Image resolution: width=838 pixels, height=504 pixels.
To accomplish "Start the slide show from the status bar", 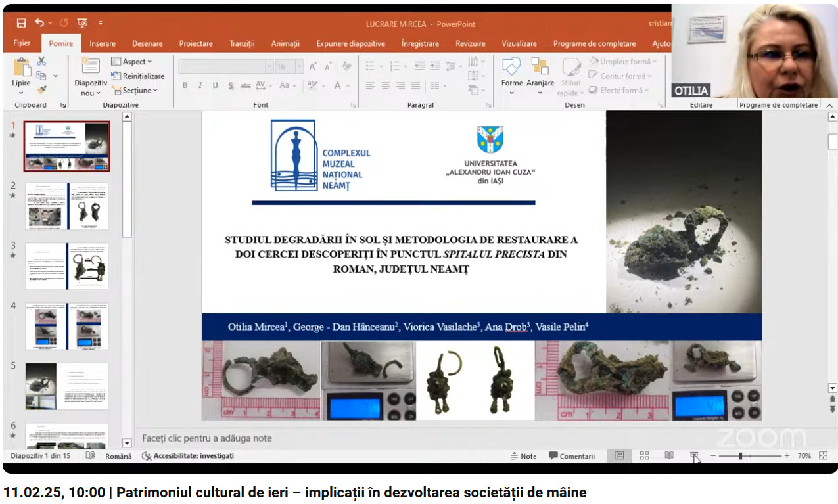I will [x=694, y=455].
